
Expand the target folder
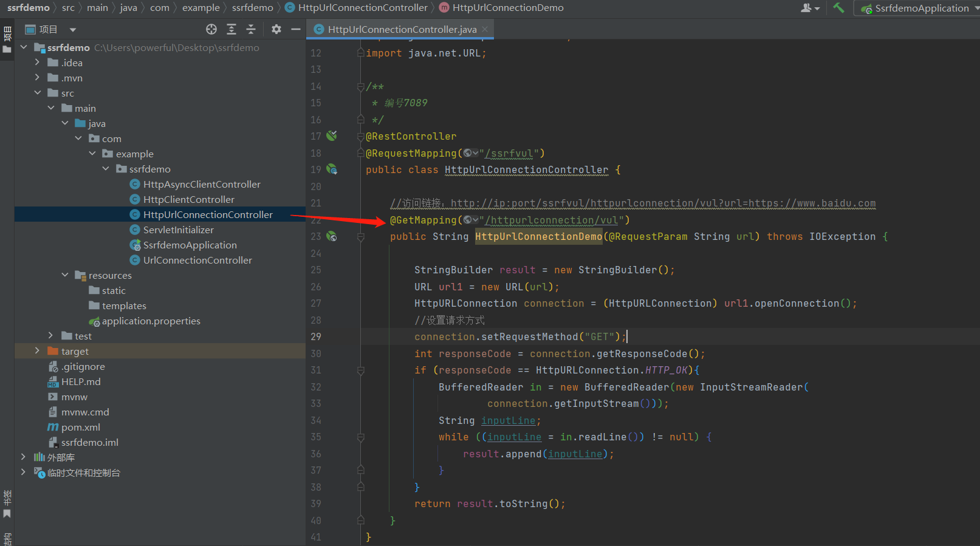pos(37,351)
